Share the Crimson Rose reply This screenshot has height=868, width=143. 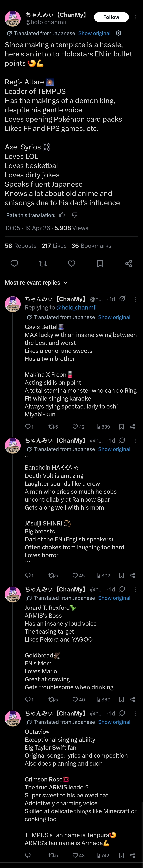click(x=133, y=855)
